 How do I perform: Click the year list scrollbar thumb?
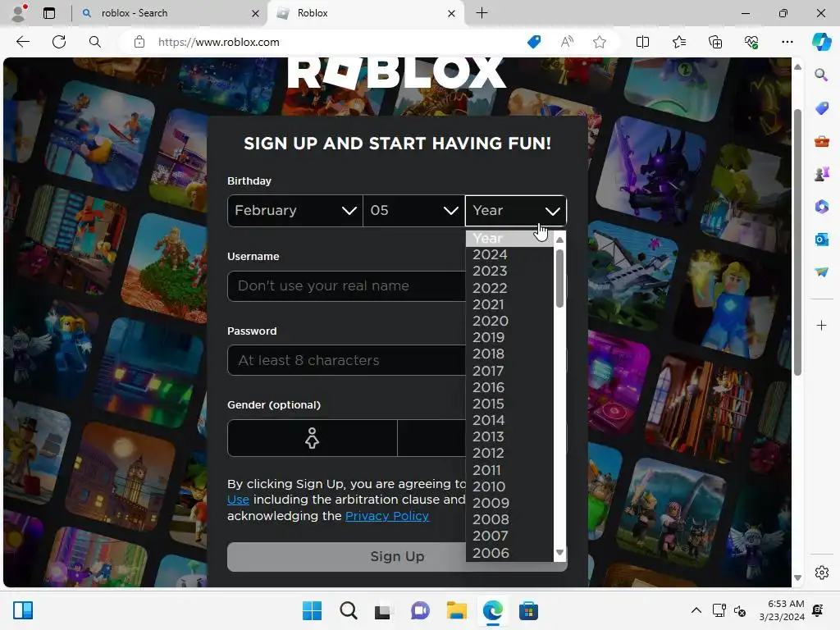click(x=559, y=279)
